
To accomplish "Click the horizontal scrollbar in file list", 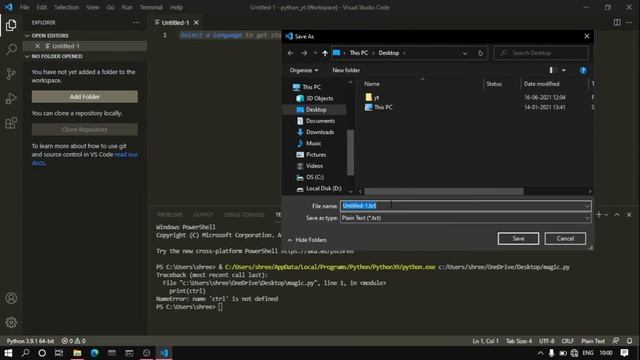I will coord(444,191).
